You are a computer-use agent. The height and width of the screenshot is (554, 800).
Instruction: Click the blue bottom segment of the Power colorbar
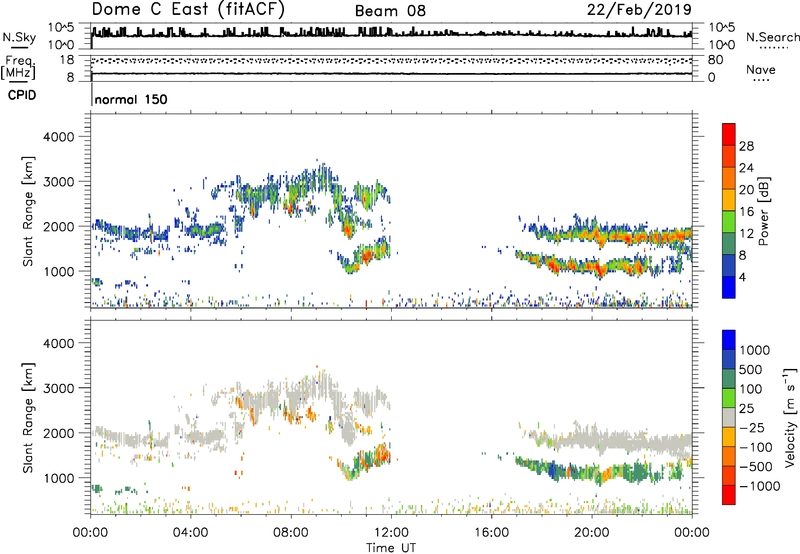(x=729, y=287)
